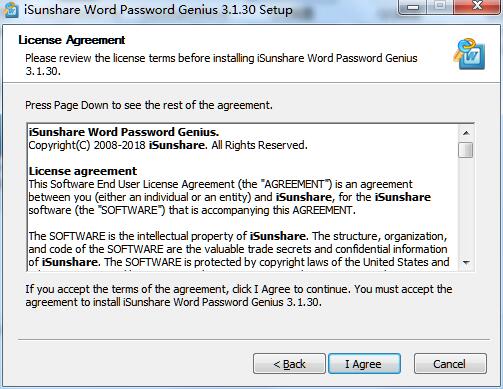Click the Copyright 2008-2018 line in license
The image size is (503, 389).
(168, 145)
